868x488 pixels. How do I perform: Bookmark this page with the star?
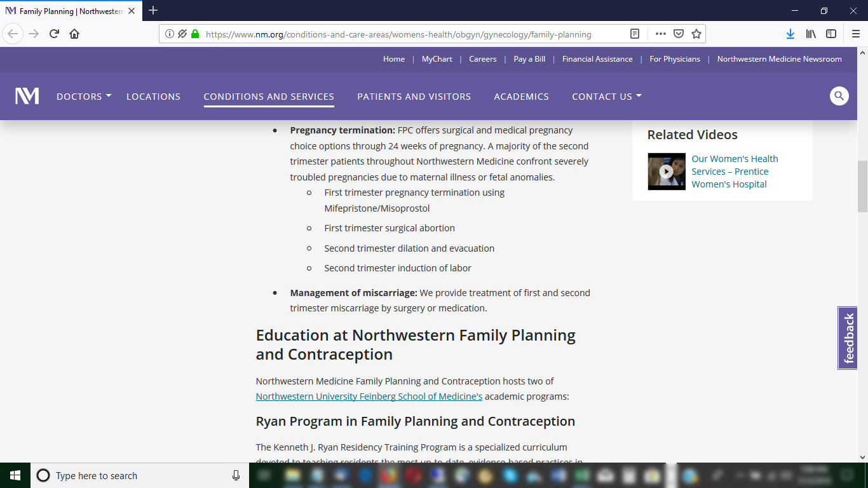click(696, 34)
